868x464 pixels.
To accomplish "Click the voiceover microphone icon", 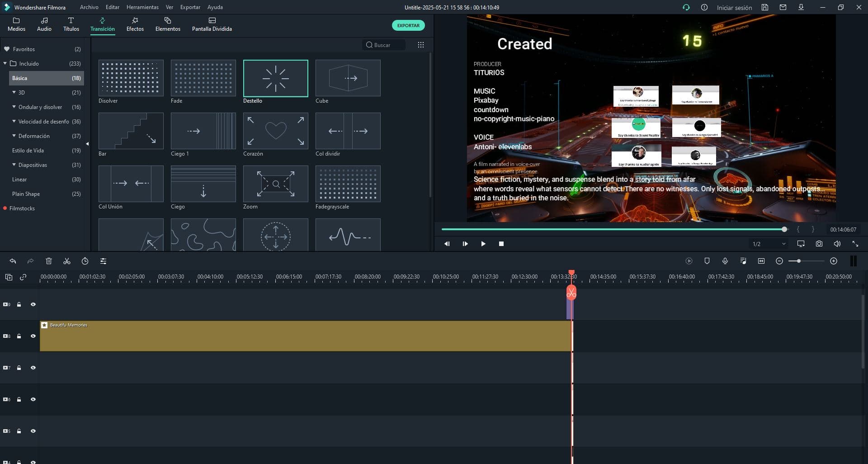I will click(x=725, y=261).
